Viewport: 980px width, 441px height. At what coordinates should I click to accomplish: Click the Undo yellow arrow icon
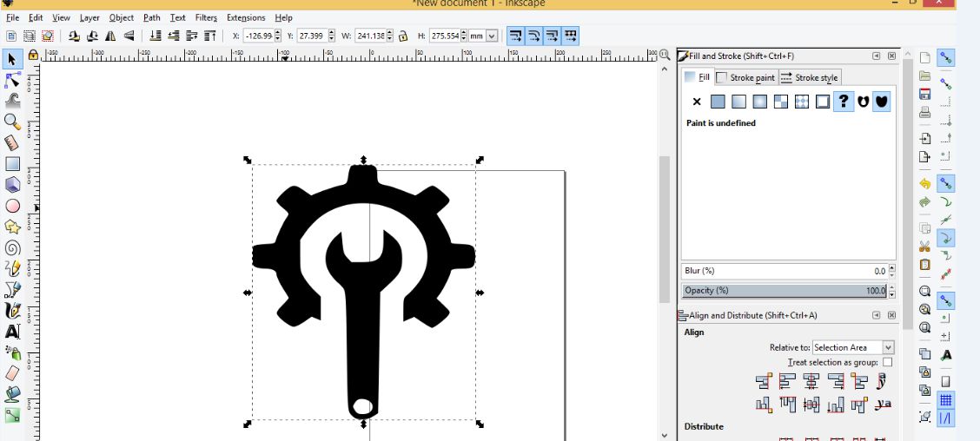[x=925, y=184]
